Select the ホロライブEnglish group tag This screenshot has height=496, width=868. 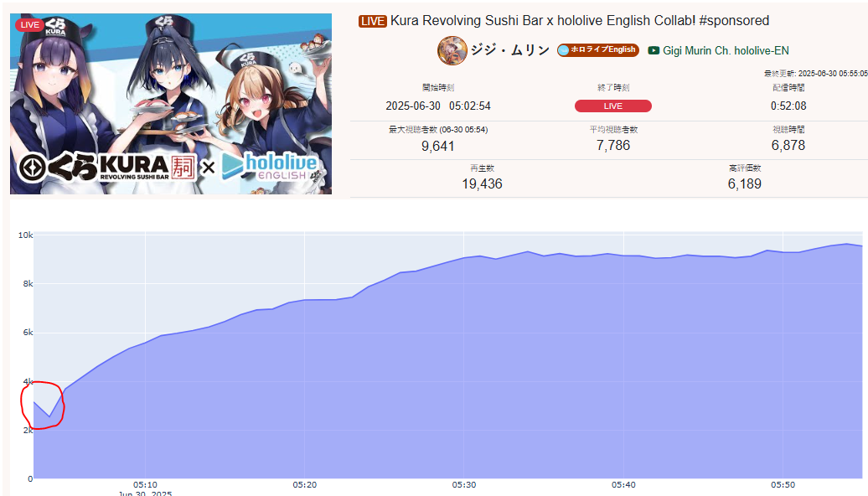coord(598,49)
